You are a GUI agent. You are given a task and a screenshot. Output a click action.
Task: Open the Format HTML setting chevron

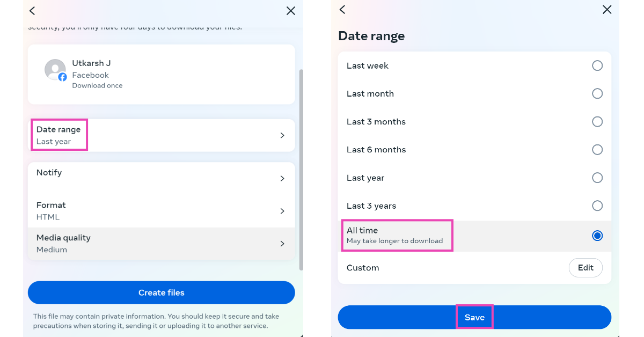coord(282,211)
